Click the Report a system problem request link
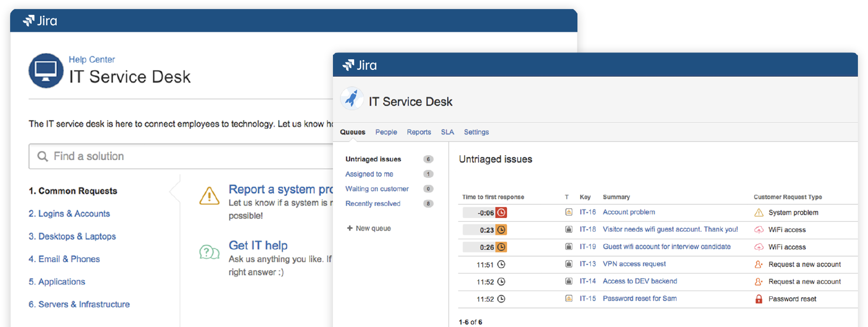The image size is (868, 327). coord(281,189)
